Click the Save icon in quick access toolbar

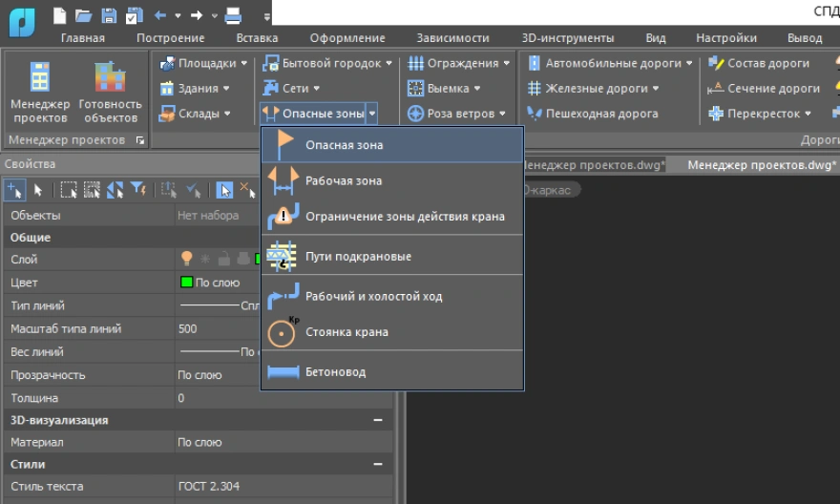click(109, 14)
